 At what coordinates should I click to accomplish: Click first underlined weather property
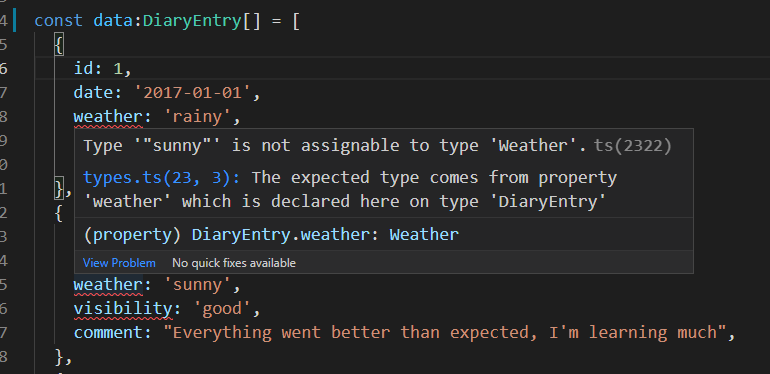point(108,117)
